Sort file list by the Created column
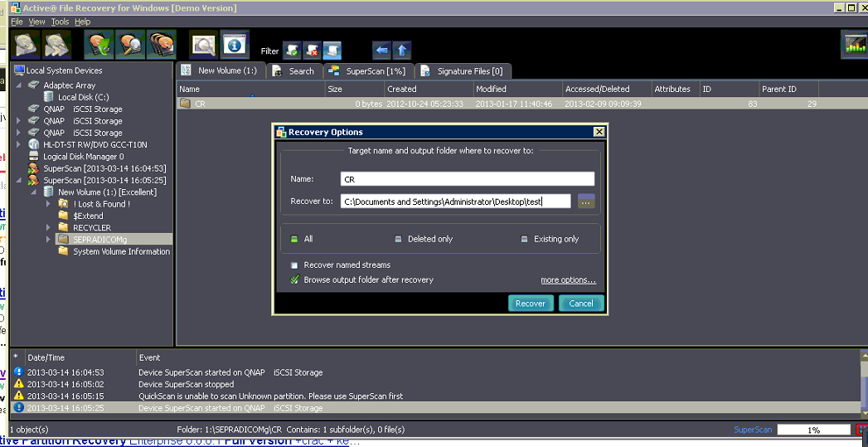This screenshot has height=447, width=868. click(429, 89)
